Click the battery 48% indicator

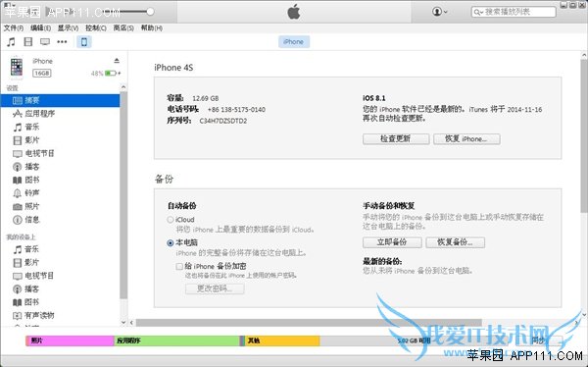pos(106,74)
